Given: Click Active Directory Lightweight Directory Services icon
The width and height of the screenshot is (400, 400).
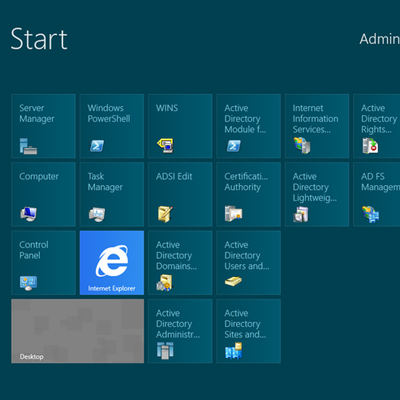Looking at the screenshot, I should point(301,214).
